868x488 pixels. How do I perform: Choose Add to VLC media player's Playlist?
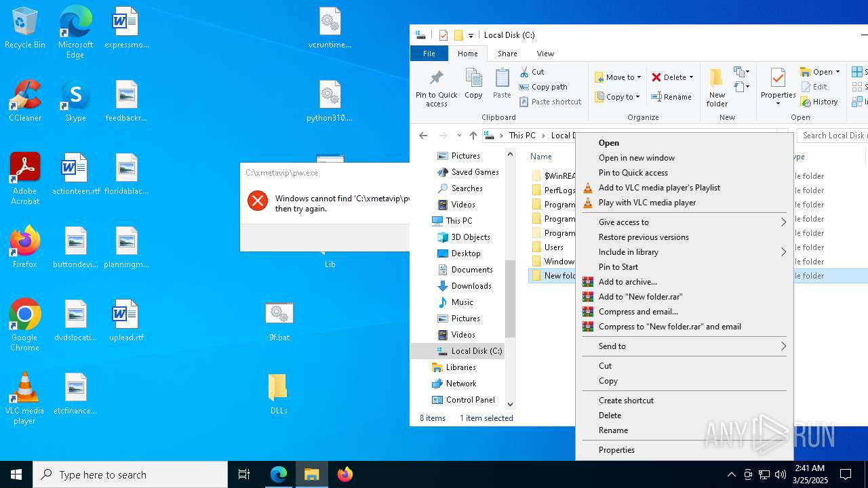(x=684, y=188)
